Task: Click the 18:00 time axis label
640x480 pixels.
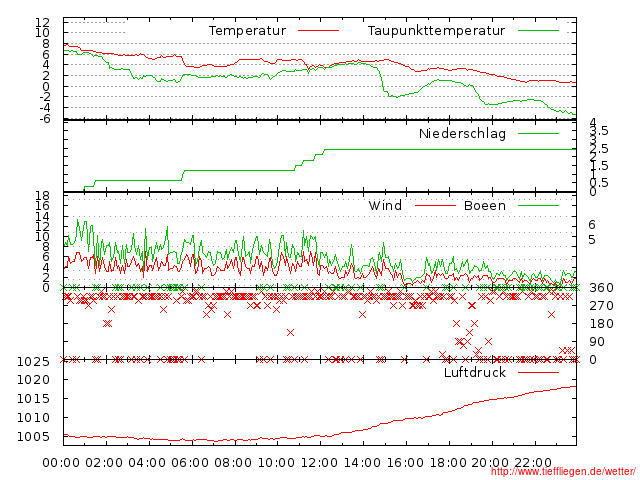Action: pos(448,463)
